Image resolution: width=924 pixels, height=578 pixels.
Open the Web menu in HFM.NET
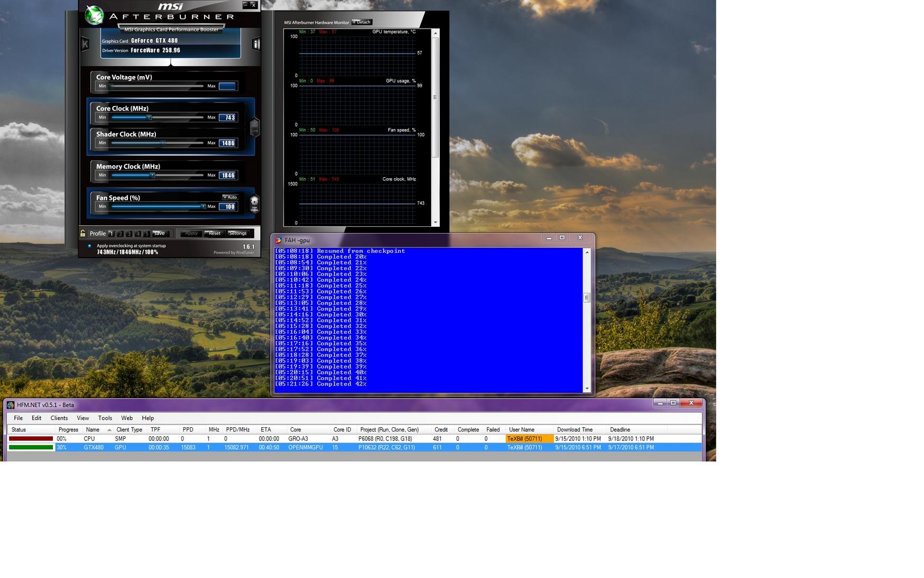tap(127, 418)
